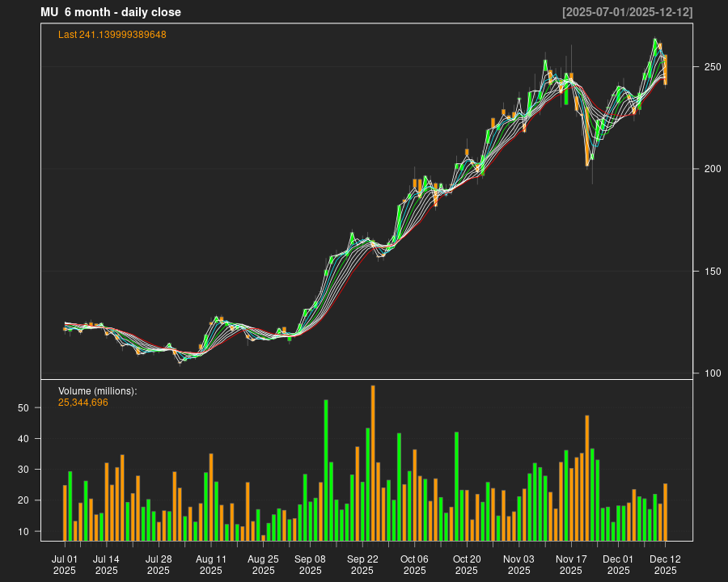Select the Nov 17 2025 date marker
Viewport: 728px width, 582px height.
click(571, 564)
